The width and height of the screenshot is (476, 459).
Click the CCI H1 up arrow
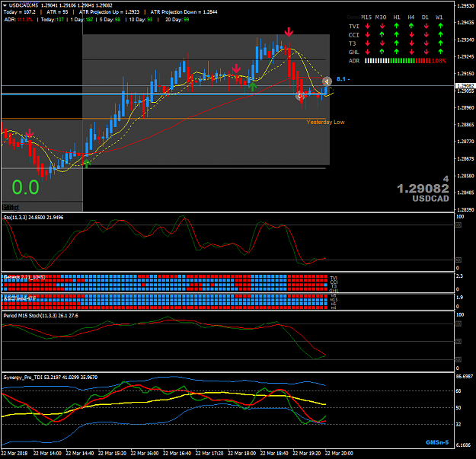point(397,34)
